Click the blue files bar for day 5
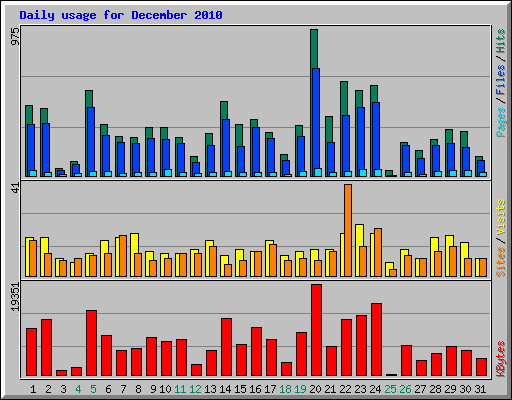 [91, 139]
